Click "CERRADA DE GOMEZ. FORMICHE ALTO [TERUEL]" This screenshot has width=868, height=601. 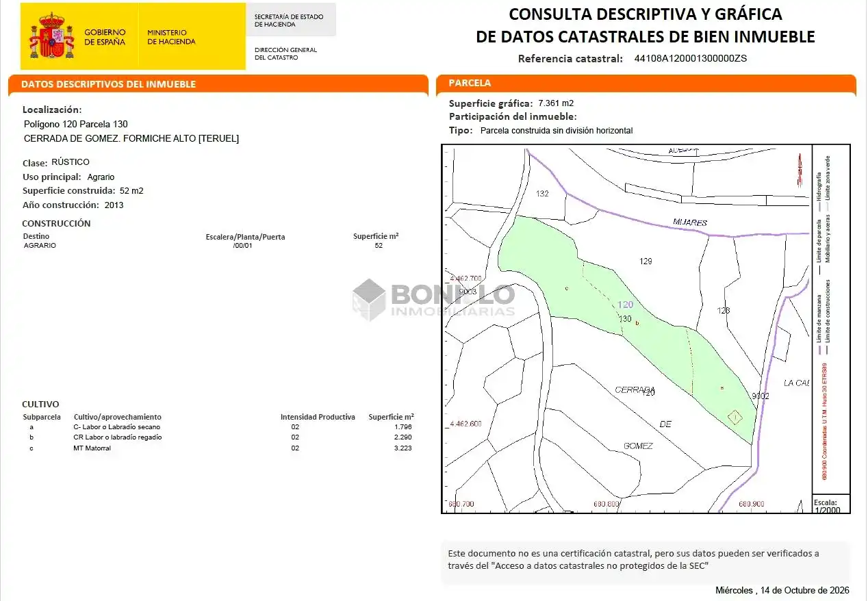click(x=131, y=138)
